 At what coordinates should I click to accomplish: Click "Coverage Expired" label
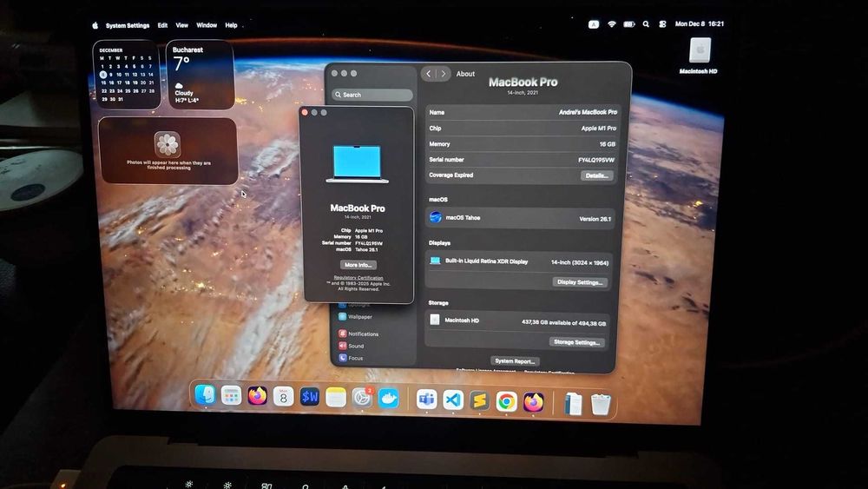450,175
